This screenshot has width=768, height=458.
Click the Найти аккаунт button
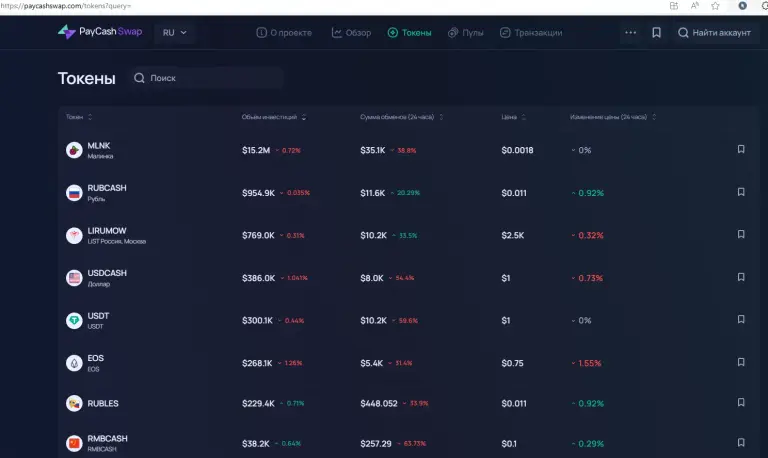[714, 33]
